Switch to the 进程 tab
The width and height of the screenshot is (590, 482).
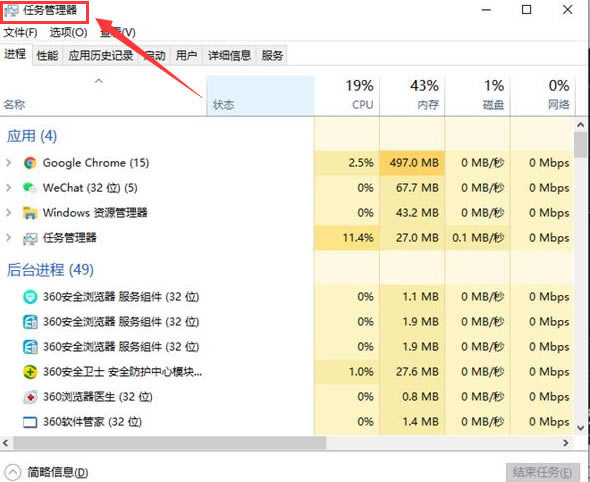pyautogui.click(x=15, y=55)
